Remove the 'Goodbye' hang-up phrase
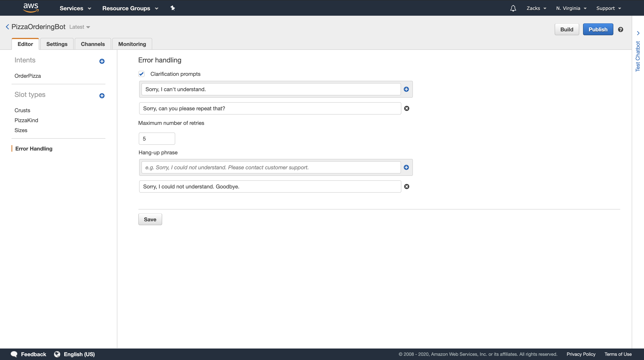This screenshot has width=644, height=360. click(407, 187)
